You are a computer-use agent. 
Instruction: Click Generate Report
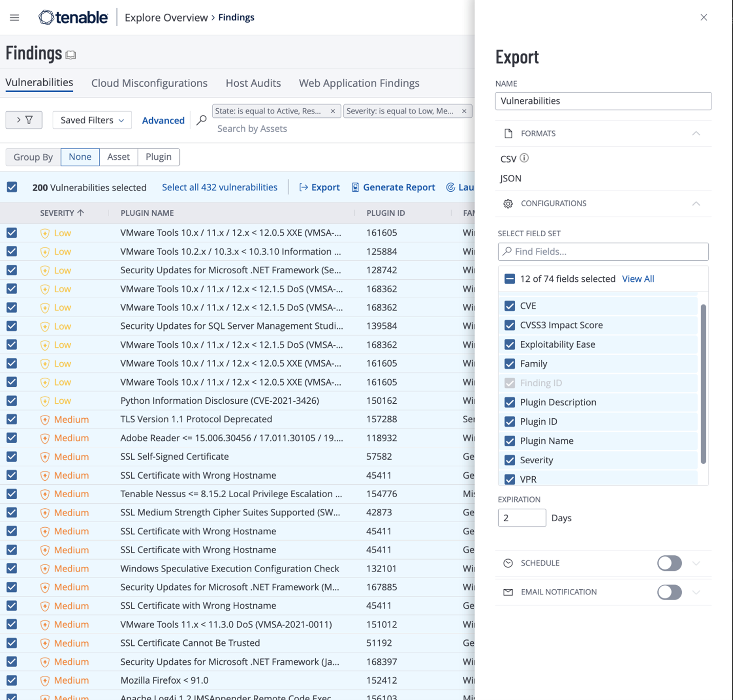point(393,188)
